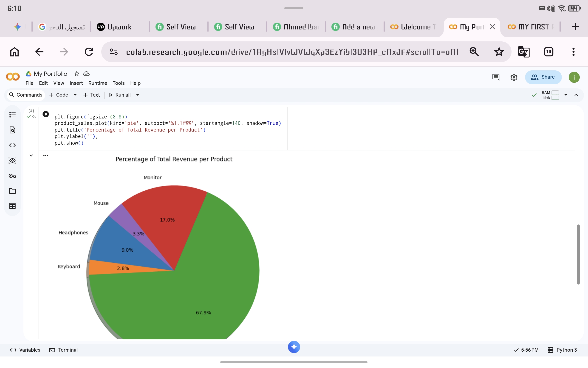Open the page translate icon

pyautogui.click(x=524, y=52)
